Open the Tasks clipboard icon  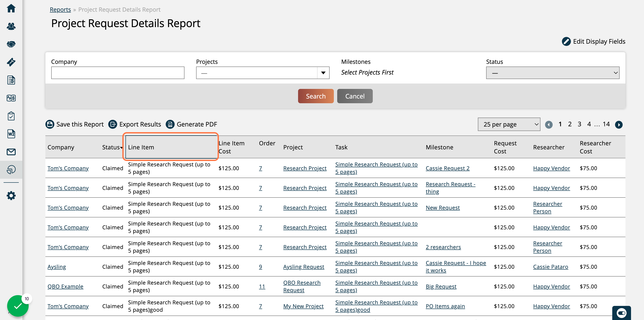11,116
